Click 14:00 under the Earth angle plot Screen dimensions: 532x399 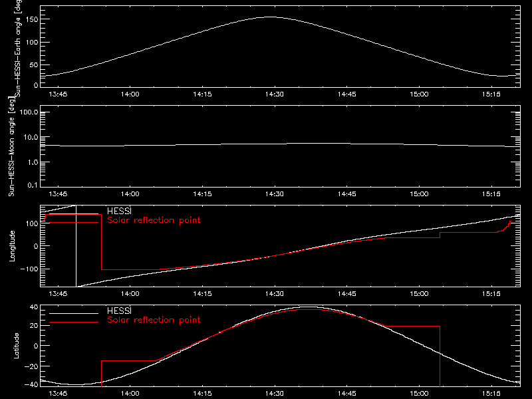[130, 94]
